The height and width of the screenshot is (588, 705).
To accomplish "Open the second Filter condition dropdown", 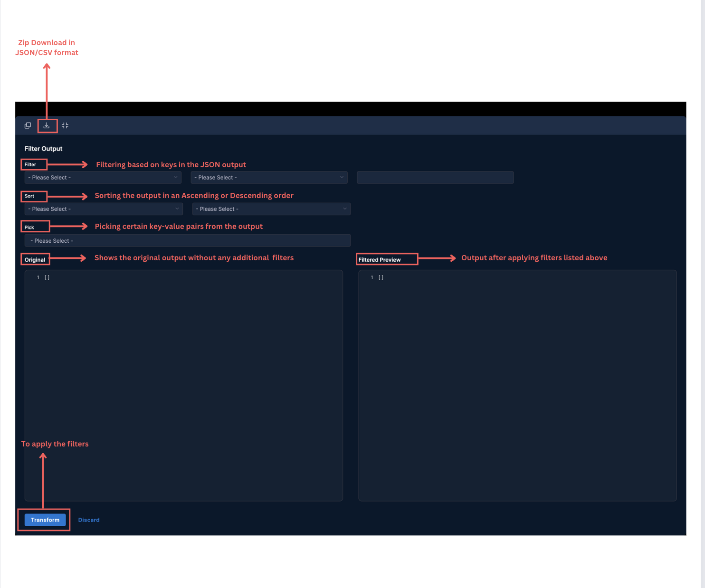I will tap(269, 178).
